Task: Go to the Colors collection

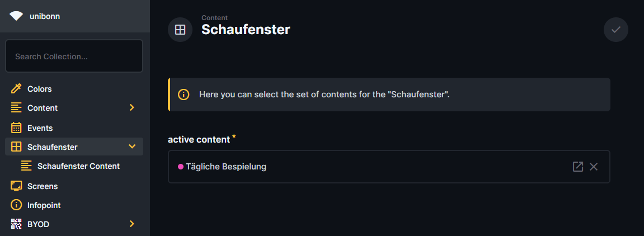Action: coord(40,89)
